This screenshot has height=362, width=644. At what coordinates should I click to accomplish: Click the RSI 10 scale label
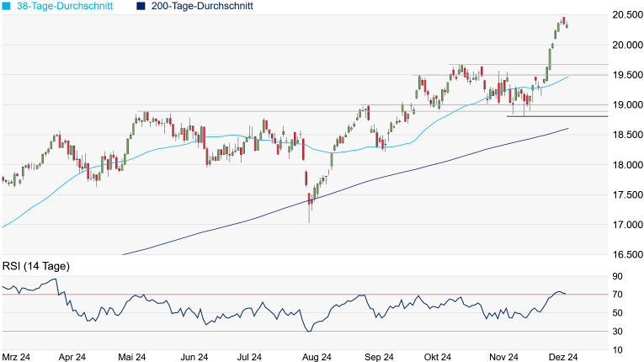click(618, 350)
